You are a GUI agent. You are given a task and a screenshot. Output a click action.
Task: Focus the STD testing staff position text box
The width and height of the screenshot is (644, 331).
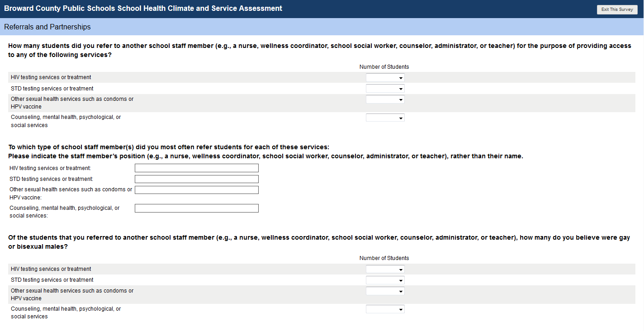coord(197,179)
